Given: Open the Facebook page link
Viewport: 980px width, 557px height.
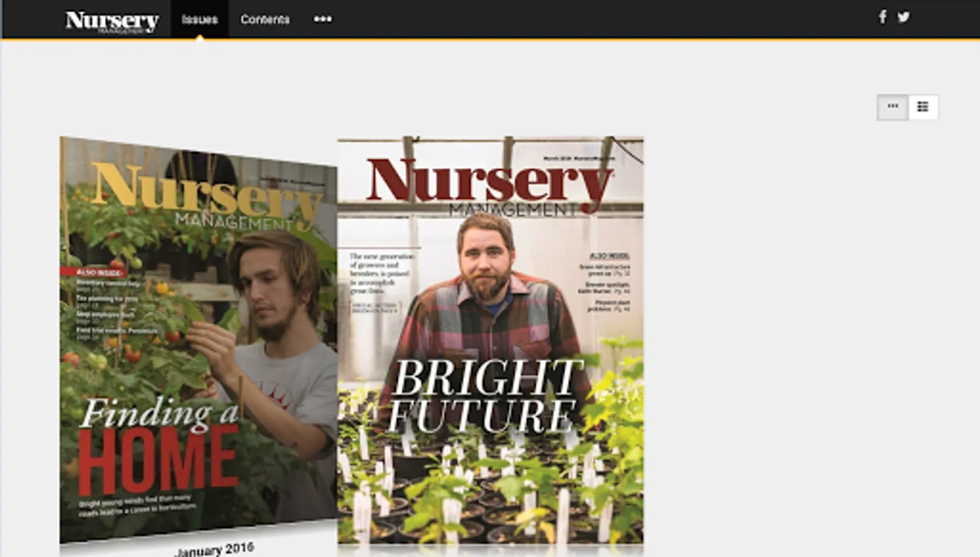Looking at the screenshot, I should [x=882, y=17].
